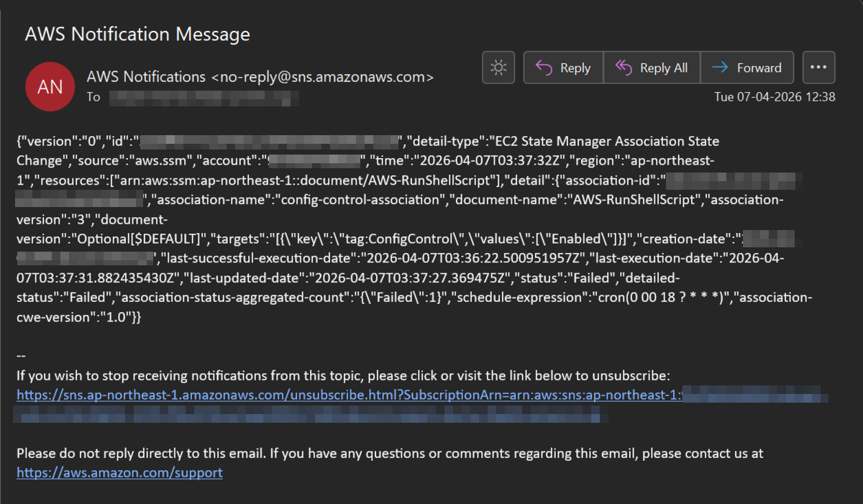Image resolution: width=863 pixels, height=504 pixels.
Task: Select the AWS Notifications sender name
Action: coord(146,76)
